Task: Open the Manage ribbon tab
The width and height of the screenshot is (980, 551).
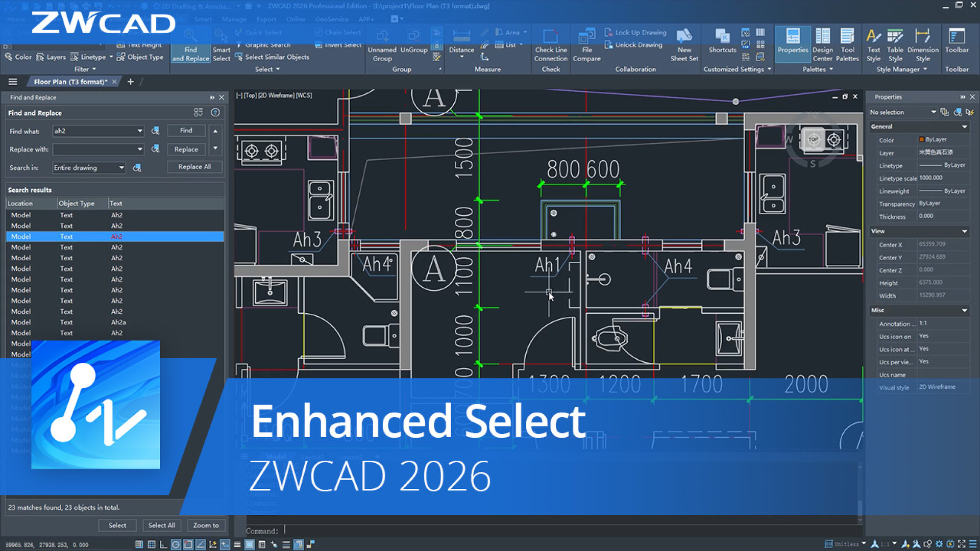Action: (x=234, y=19)
